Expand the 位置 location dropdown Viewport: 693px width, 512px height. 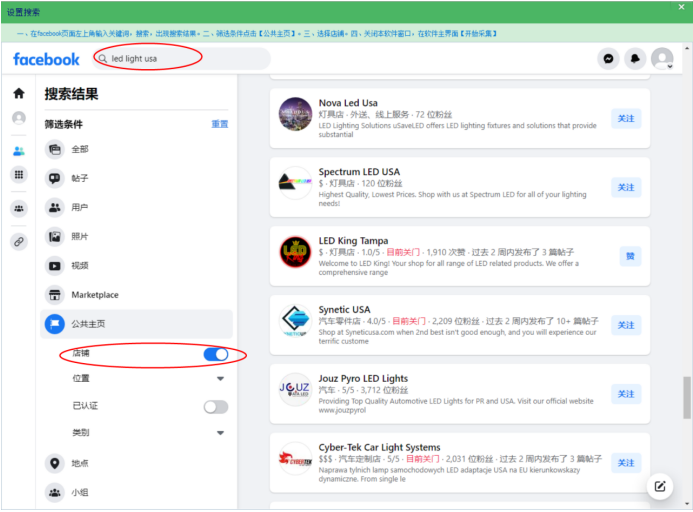[220, 379]
